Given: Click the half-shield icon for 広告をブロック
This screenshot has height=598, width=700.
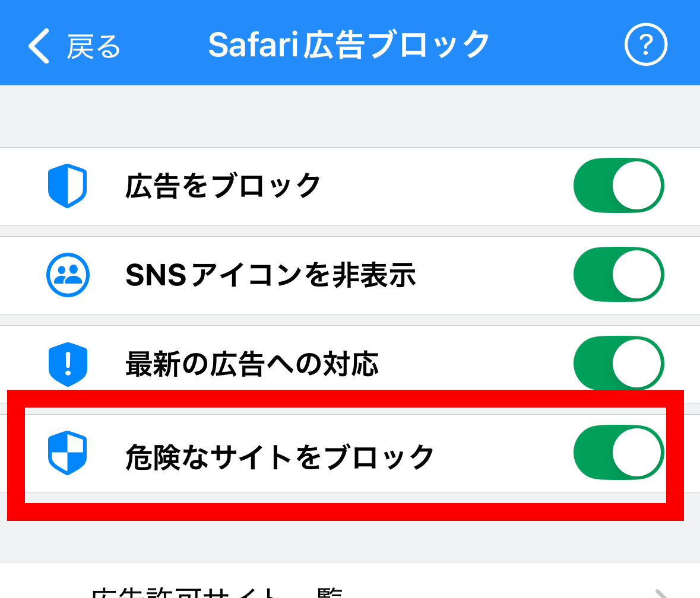Looking at the screenshot, I should click(x=67, y=186).
